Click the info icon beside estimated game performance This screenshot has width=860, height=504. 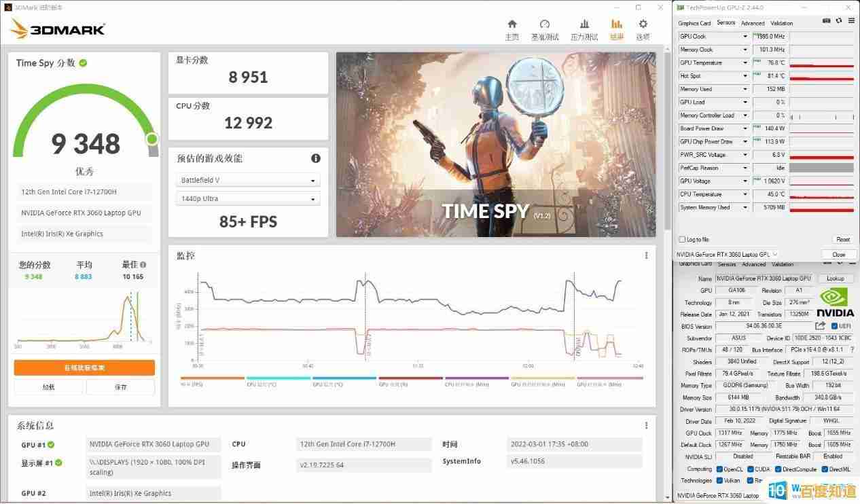(x=315, y=158)
